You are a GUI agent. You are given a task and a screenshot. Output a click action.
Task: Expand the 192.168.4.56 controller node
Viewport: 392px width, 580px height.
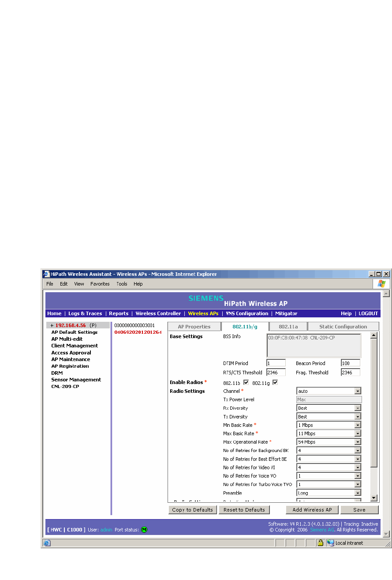coord(52,325)
